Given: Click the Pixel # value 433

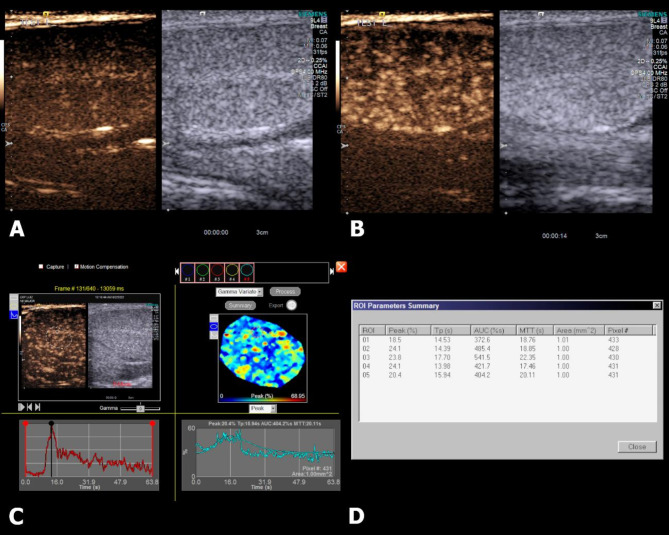Looking at the screenshot, I should pyautogui.click(x=614, y=340).
